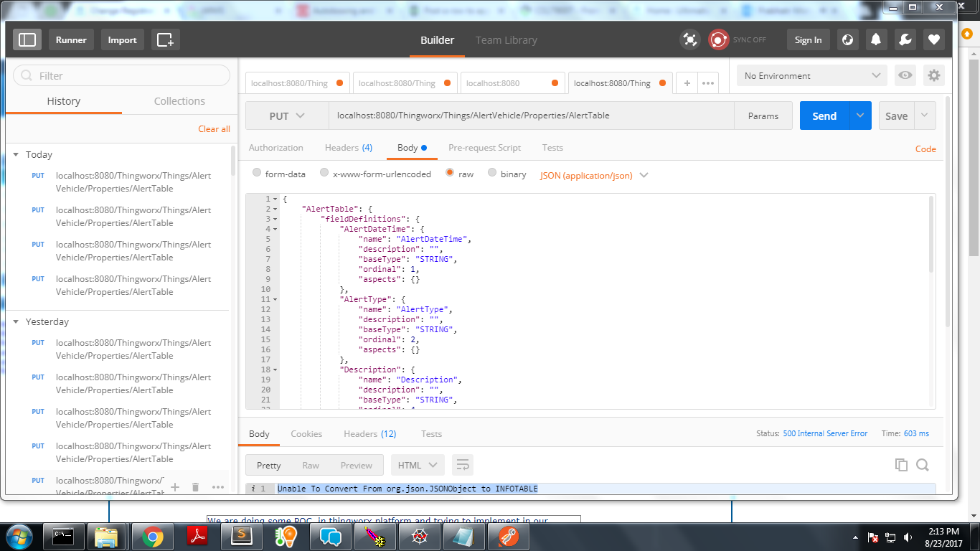Open the notifications bell

tap(876, 39)
